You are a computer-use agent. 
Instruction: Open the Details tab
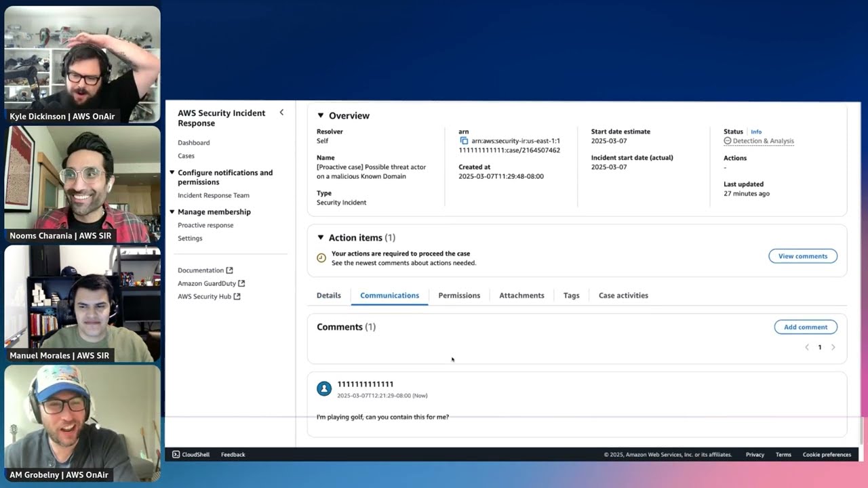point(329,296)
